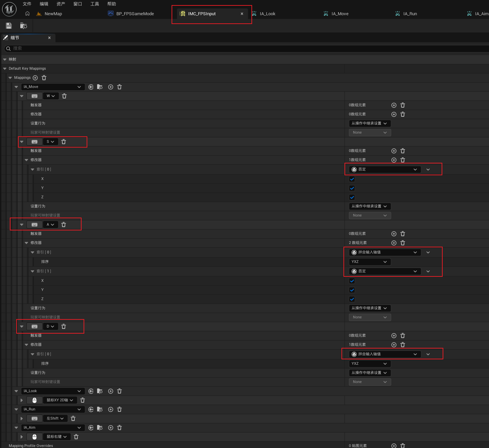
Task: Open extra options arrow beside 否定 under S
Action: point(428,170)
